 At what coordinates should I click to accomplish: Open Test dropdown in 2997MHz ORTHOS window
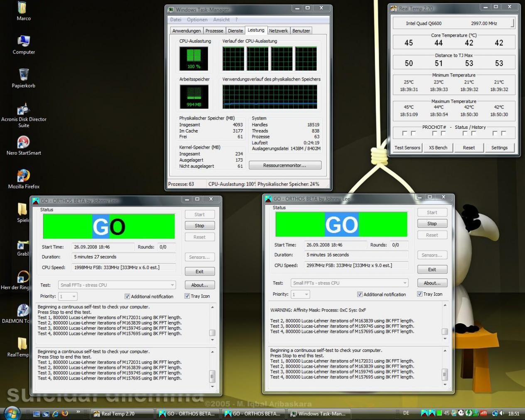coord(350,283)
